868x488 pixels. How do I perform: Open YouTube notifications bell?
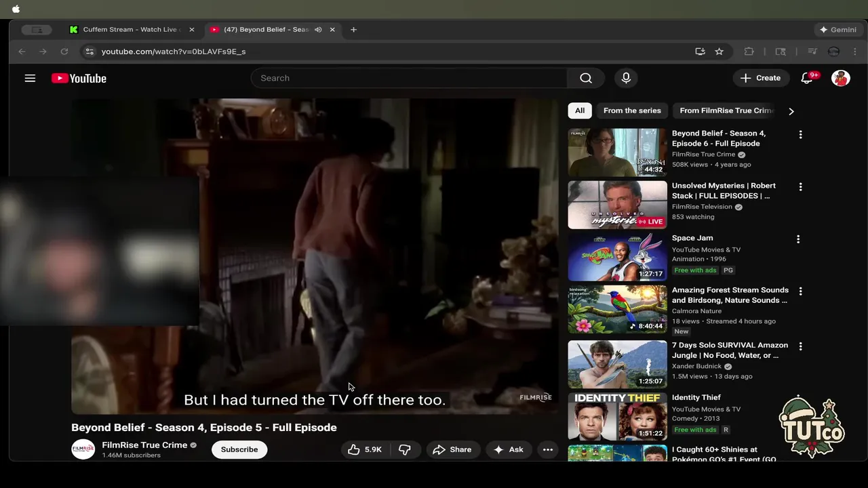click(x=807, y=78)
